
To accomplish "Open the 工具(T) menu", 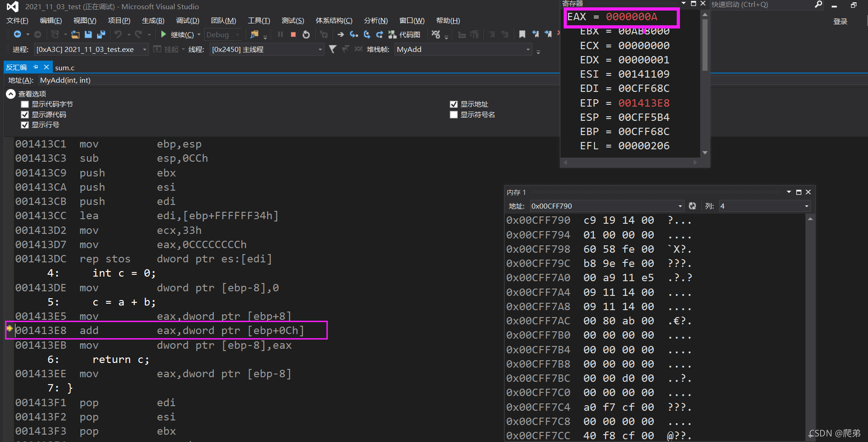I will click(259, 21).
